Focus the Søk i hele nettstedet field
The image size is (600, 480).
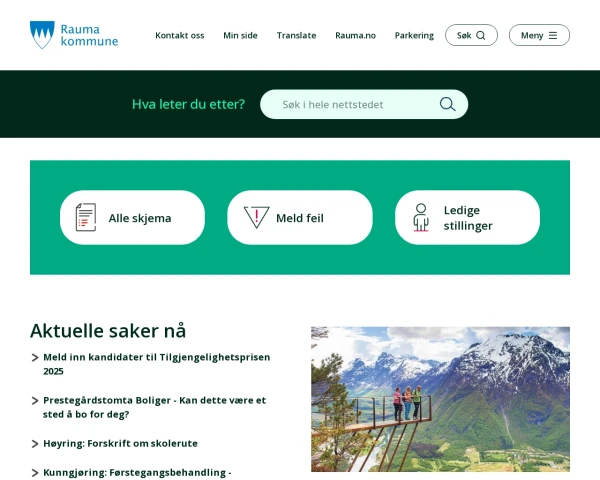[364, 104]
